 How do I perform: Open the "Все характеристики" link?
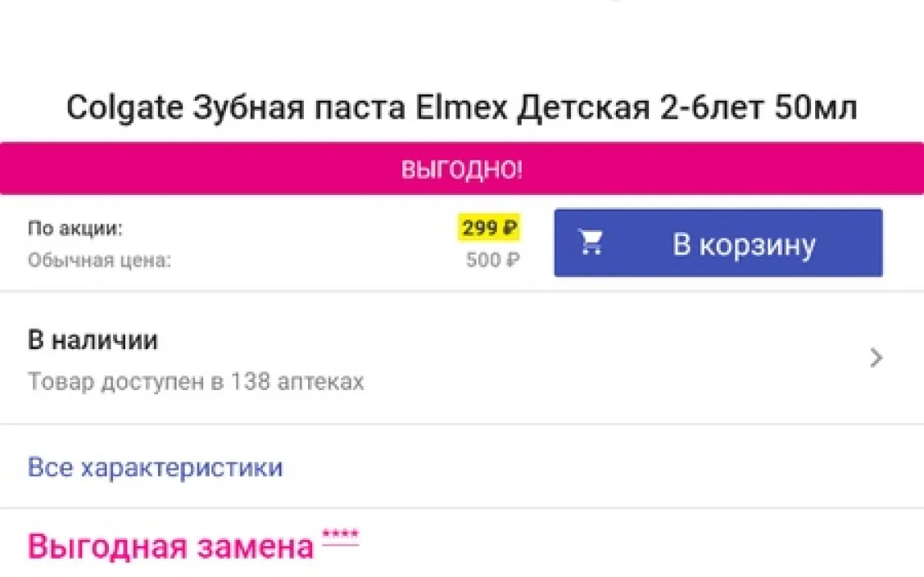(x=155, y=467)
